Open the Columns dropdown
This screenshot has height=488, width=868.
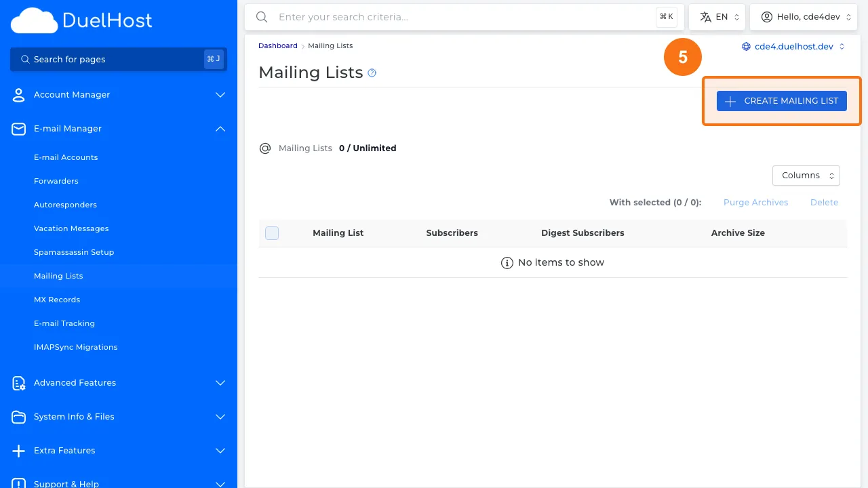pyautogui.click(x=806, y=175)
